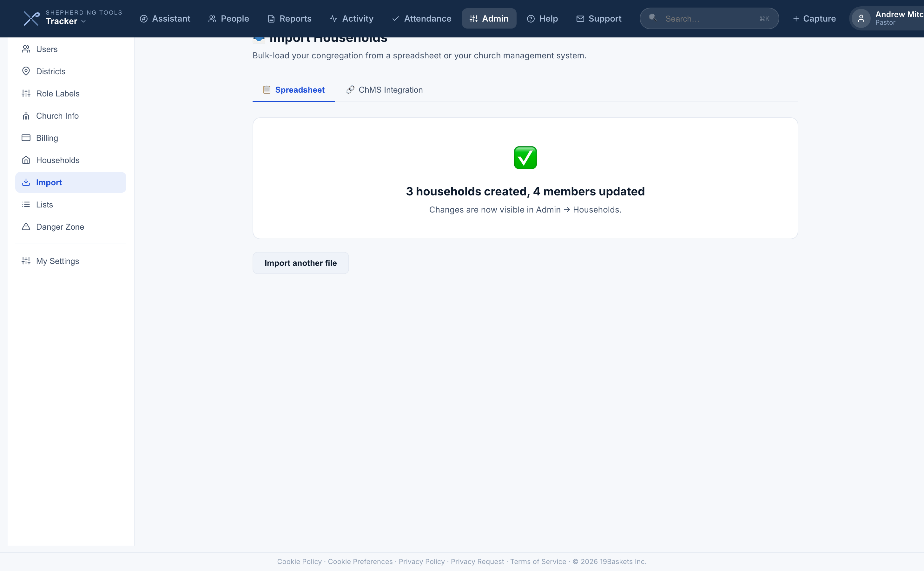924x571 pixels.
Task: Focus the Search input field
Action: coord(709,18)
